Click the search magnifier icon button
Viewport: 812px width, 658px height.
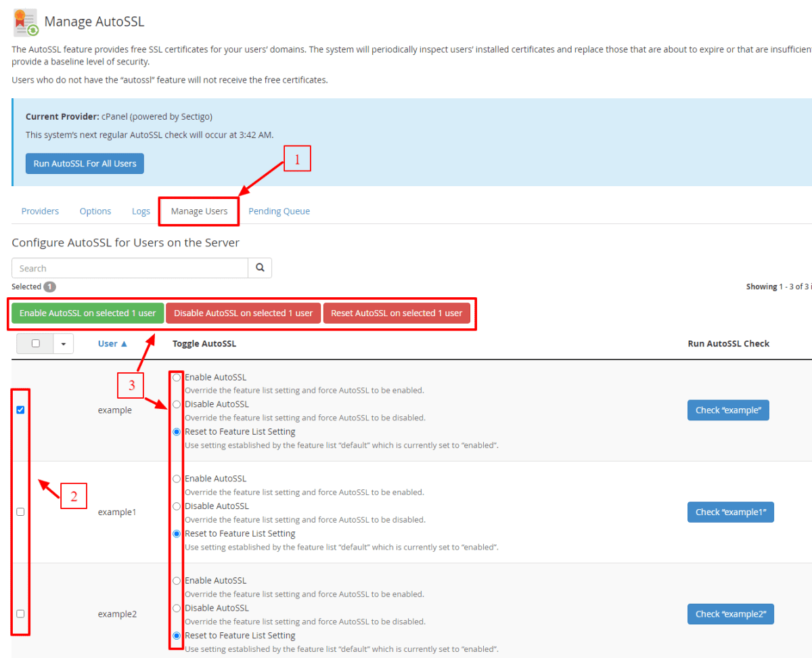coord(260,268)
